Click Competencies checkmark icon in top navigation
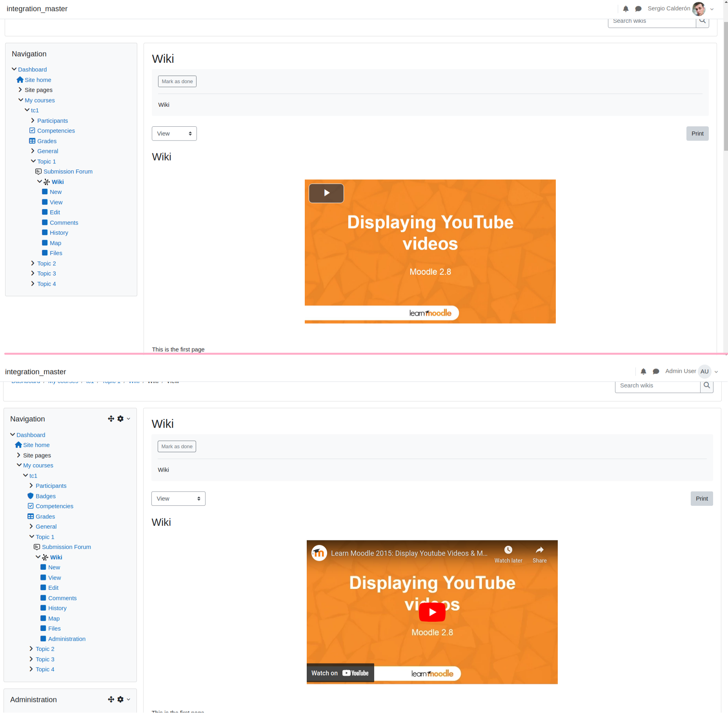This screenshot has height=722, width=728. click(x=32, y=131)
